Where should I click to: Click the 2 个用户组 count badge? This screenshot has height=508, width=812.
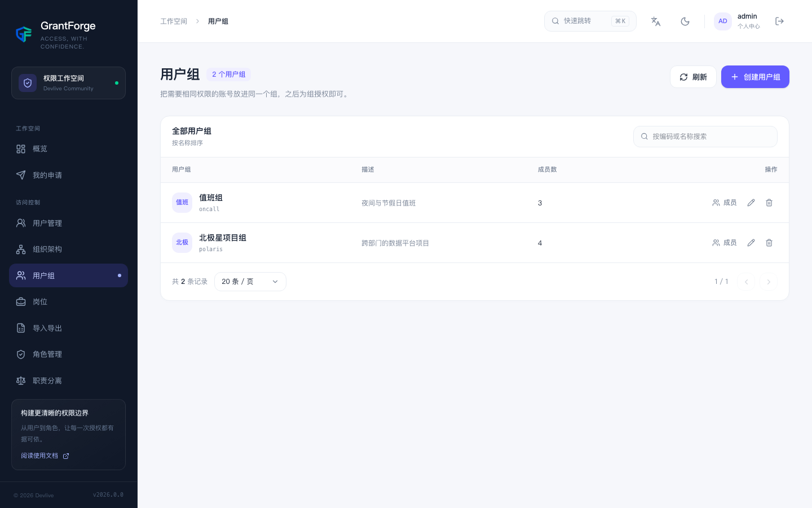[229, 75]
